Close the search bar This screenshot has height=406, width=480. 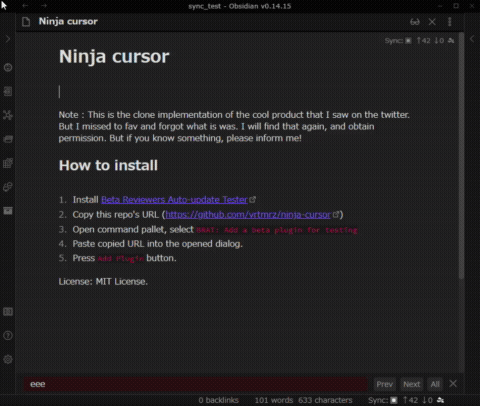[453, 384]
